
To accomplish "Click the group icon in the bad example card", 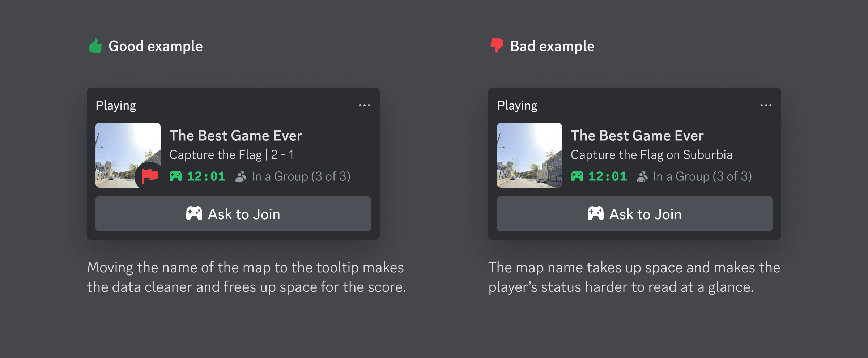I will [x=642, y=176].
